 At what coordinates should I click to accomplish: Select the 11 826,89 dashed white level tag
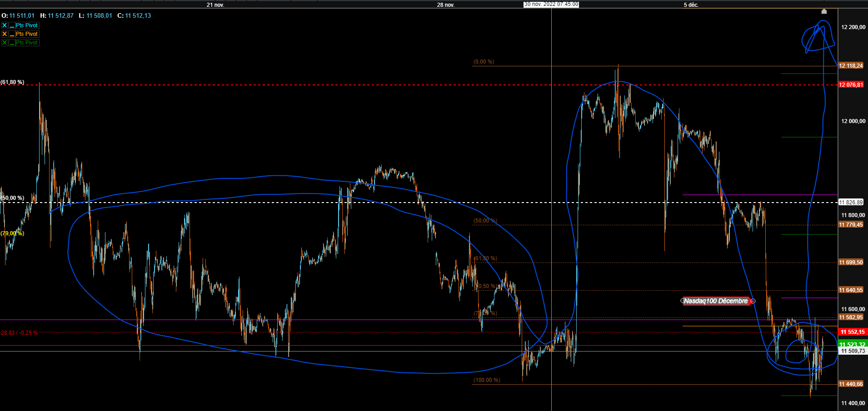(851, 203)
